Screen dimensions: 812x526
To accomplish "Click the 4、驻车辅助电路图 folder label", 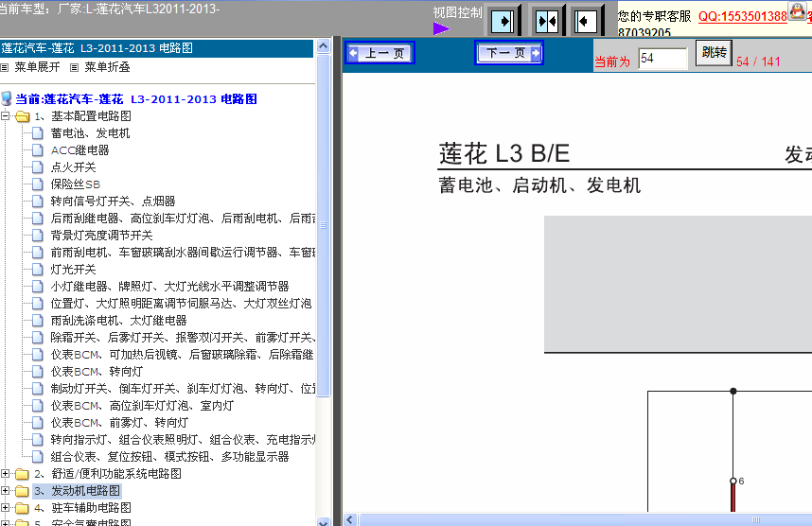I will pos(82,508).
